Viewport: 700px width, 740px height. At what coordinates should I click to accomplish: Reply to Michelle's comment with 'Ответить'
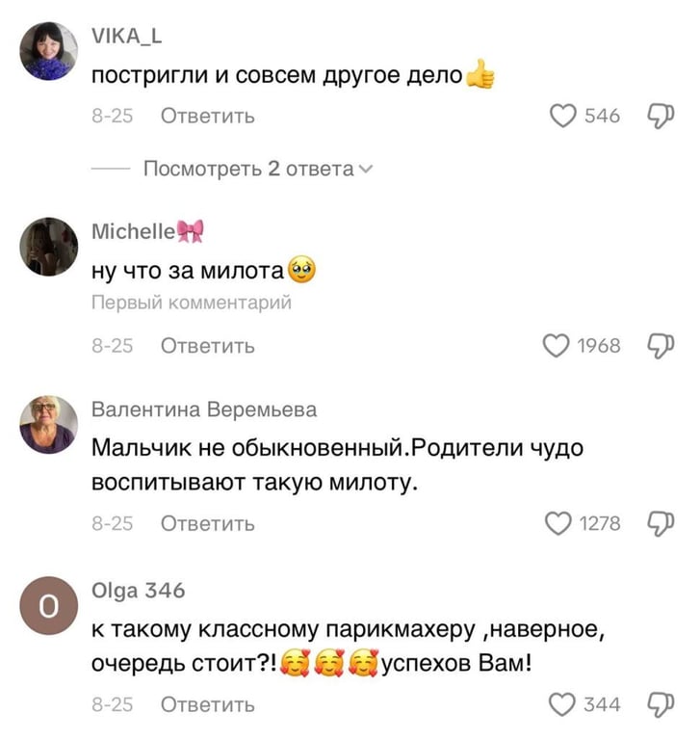[x=208, y=346]
